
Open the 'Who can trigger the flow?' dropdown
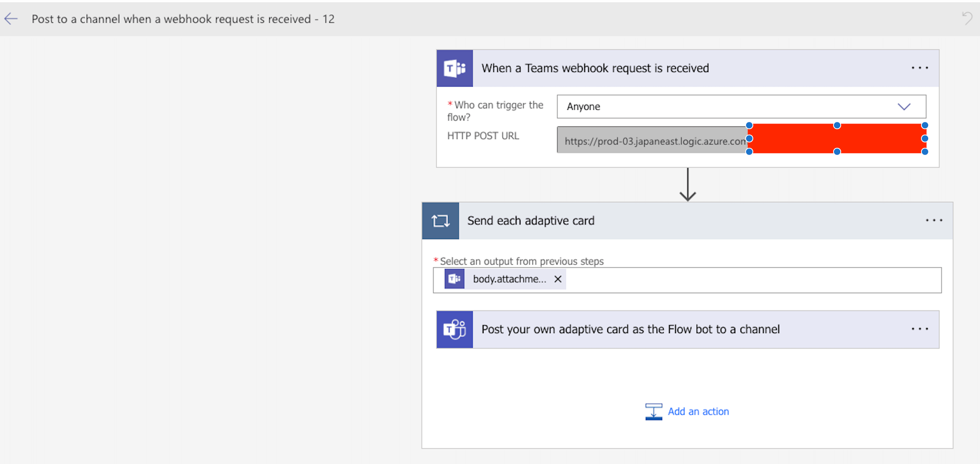pos(722,106)
